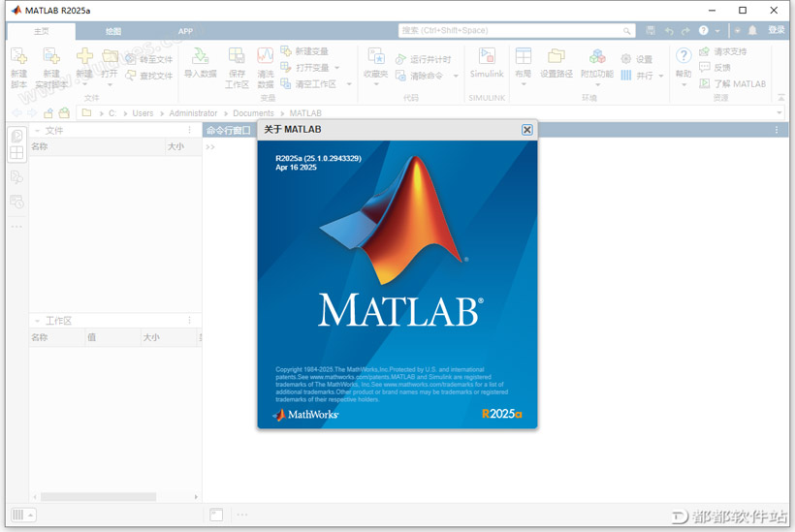Image resolution: width=795 pixels, height=532 pixels.
Task: Click the MATLAB breadcrumb folder
Action: coord(305,113)
